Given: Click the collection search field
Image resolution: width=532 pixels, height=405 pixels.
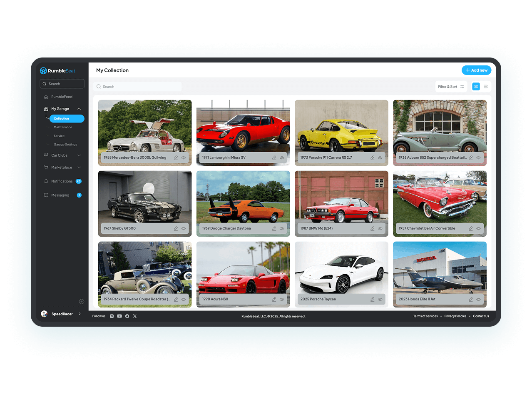Looking at the screenshot, I should (x=138, y=87).
